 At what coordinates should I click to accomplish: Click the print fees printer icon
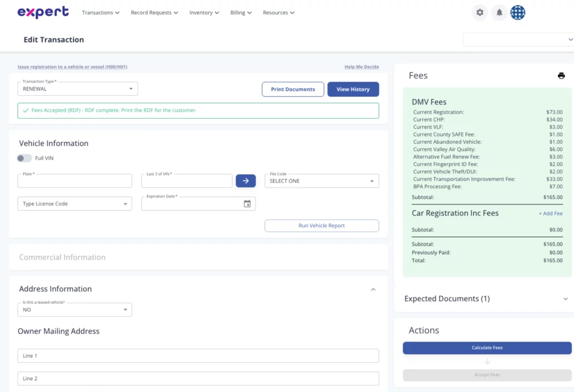point(561,76)
